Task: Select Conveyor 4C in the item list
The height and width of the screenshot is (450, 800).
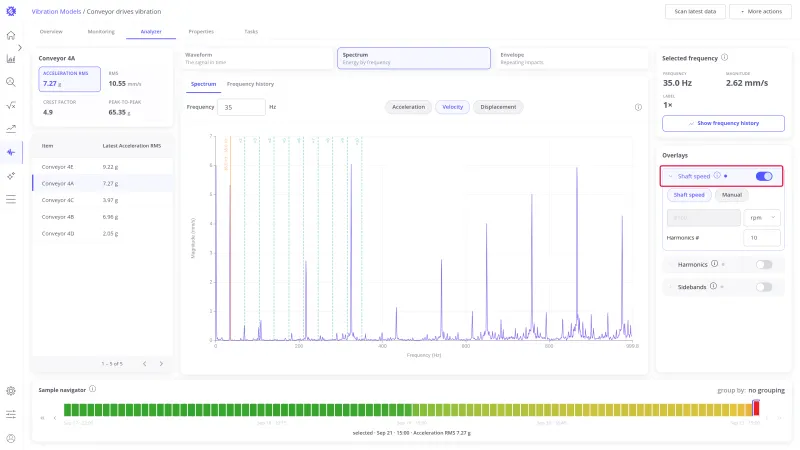Action: click(103, 200)
